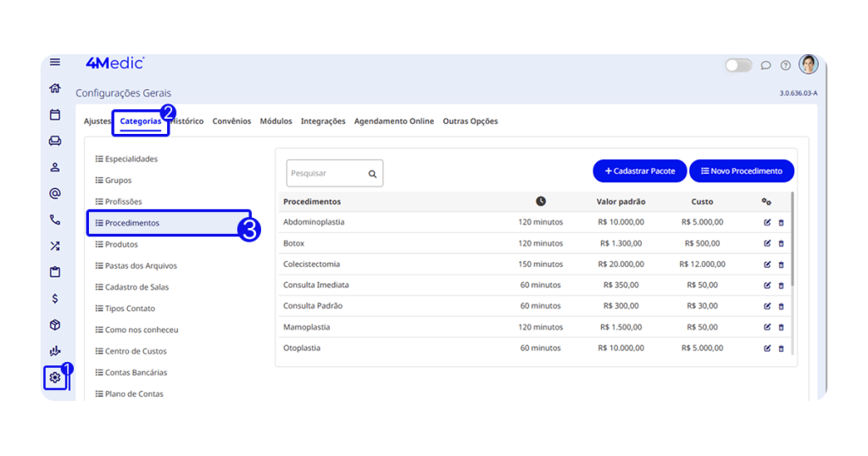Click the Cadastrar Pacote button
The image size is (868, 456).
(639, 171)
